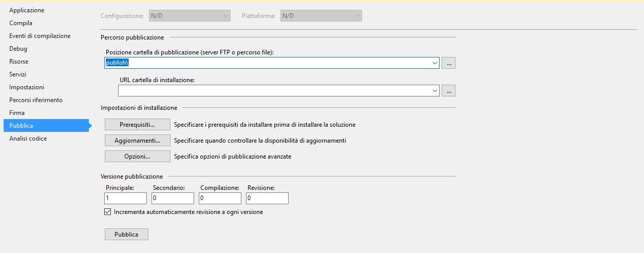644x253 pixels.
Task: Open the Analisi codice tab
Action: click(x=28, y=139)
